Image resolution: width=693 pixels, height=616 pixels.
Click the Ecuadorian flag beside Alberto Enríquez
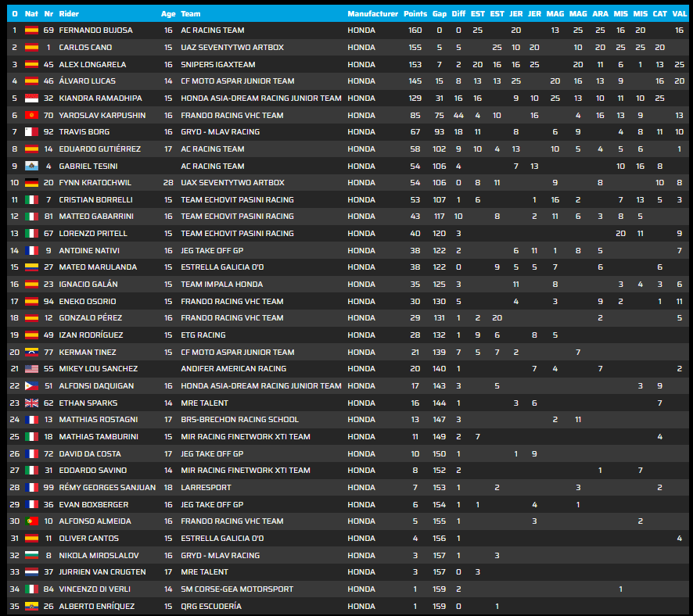(31, 607)
